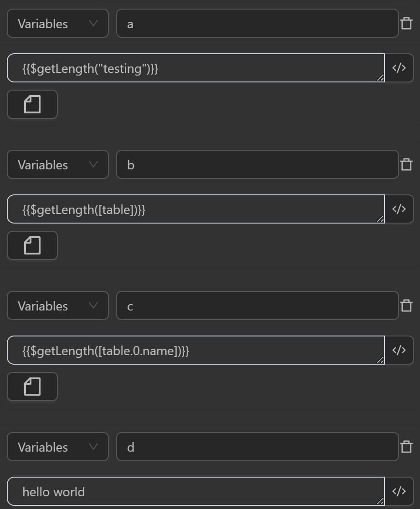Click the page icon button under variable c

click(32, 387)
